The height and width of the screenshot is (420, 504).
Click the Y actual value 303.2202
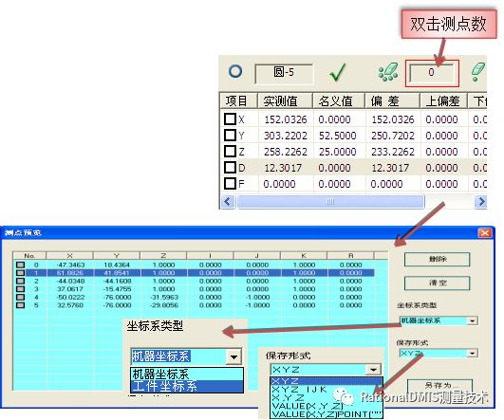[x=286, y=136]
